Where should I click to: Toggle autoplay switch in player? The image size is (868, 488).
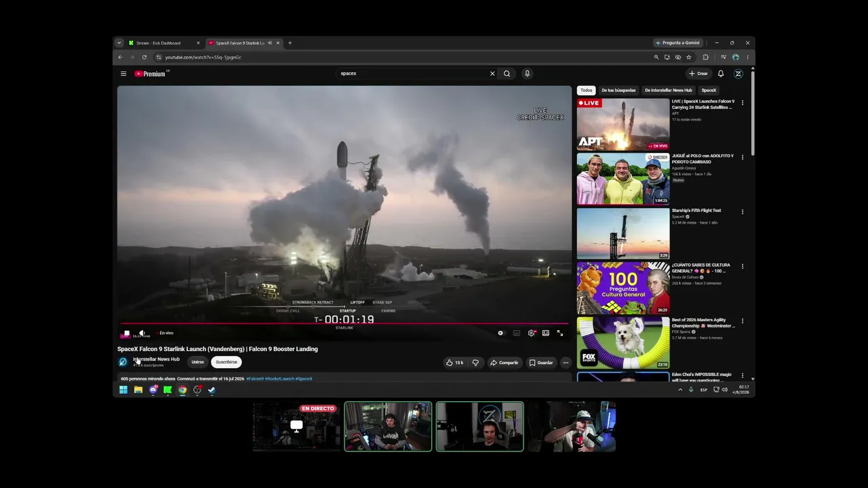[500, 333]
